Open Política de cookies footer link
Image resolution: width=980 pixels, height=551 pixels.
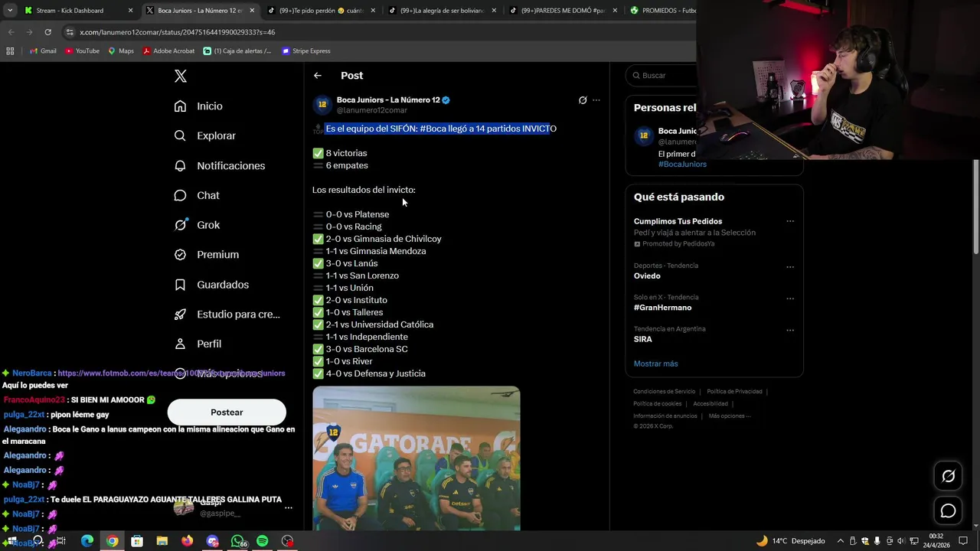click(x=658, y=404)
